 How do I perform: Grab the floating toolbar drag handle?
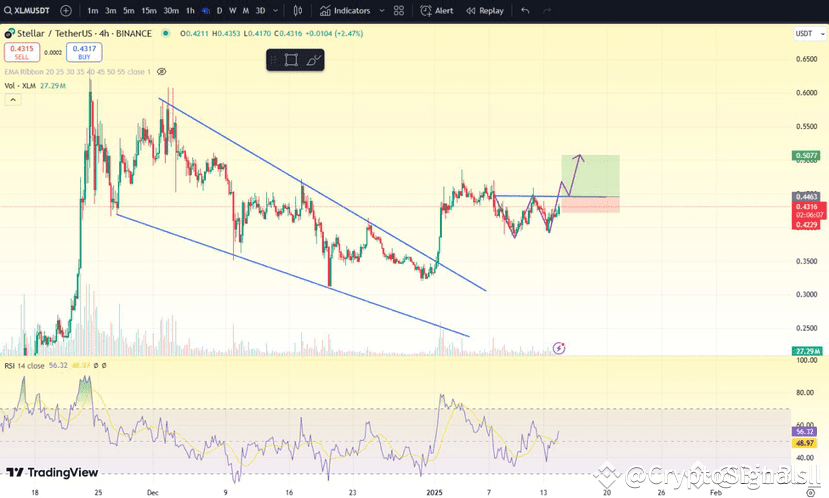[x=273, y=60]
